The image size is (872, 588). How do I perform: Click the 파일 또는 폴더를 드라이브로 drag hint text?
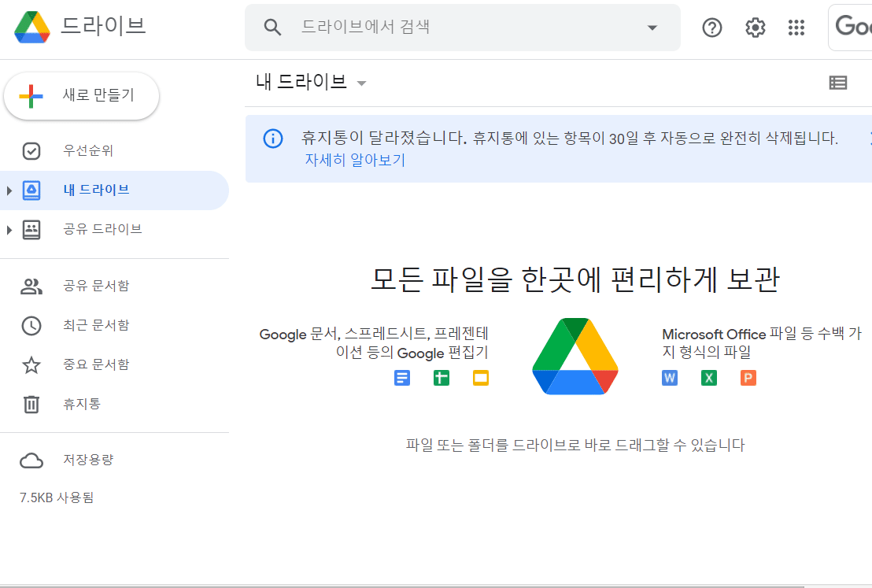point(575,445)
